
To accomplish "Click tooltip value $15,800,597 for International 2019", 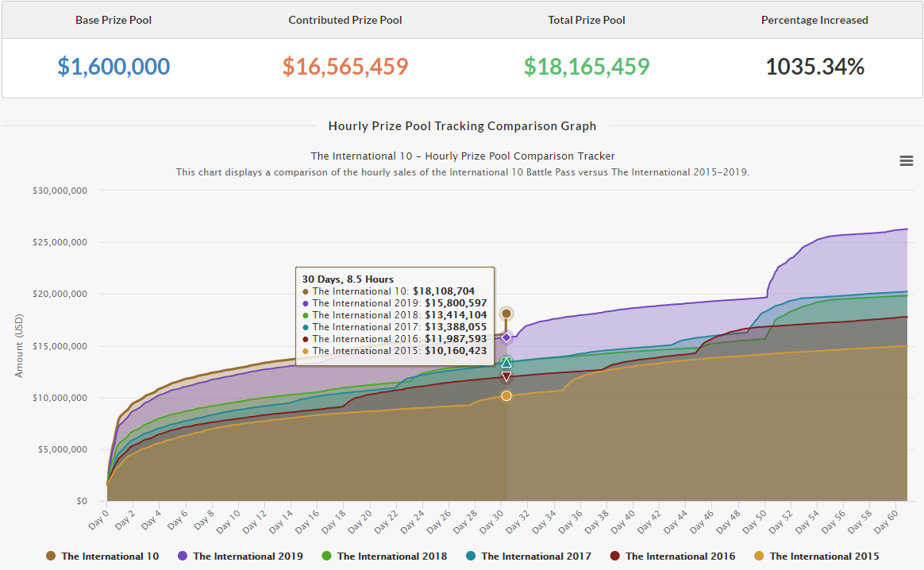I will pyautogui.click(x=456, y=303).
